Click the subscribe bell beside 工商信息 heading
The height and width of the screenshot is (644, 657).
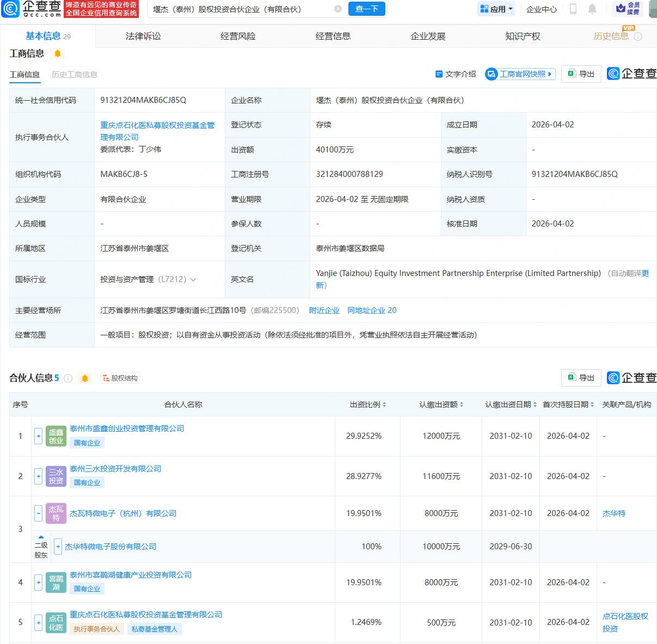click(57, 53)
